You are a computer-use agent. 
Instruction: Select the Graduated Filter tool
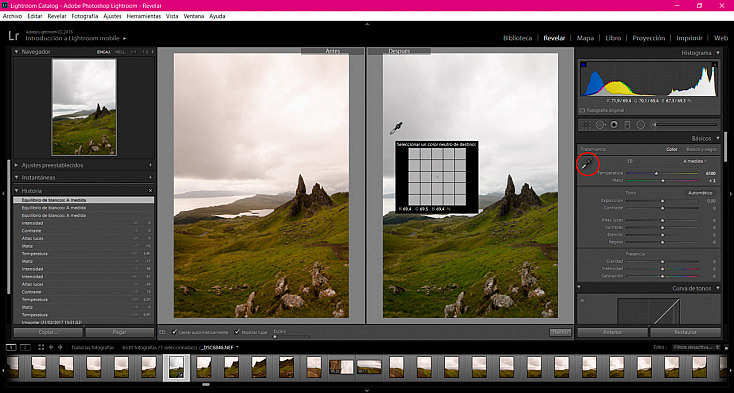627,124
